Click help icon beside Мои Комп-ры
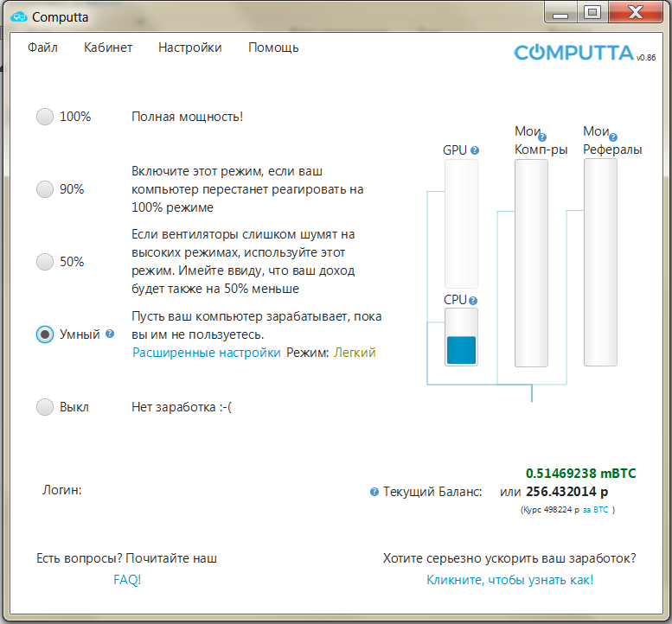Viewport: 672px width, 624px height. coord(541,137)
